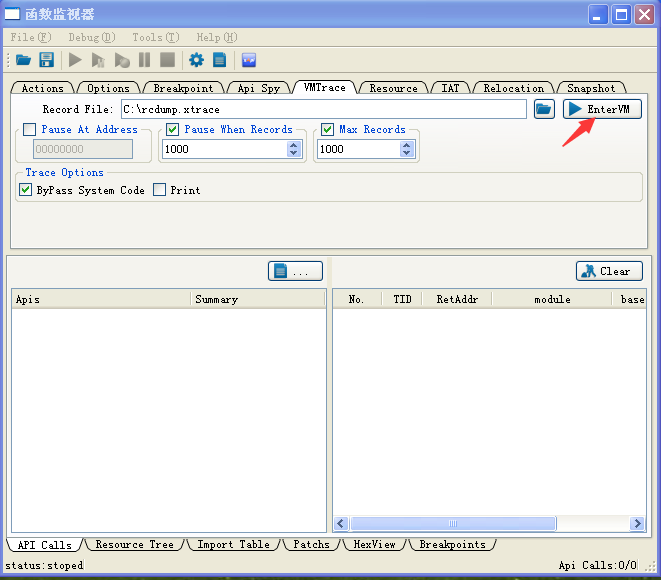661x580 pixels.
Task: Click the run-to-breakpoint toolbar icon
Action: pyautogui.click(x=122, y=60)
